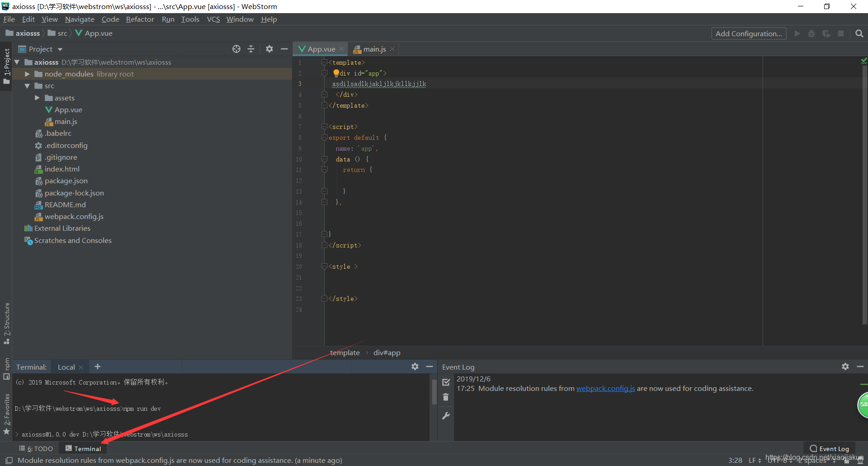Open the VCS menu
Viewport: 868px width, 466px height.
(x=213, y=19)
